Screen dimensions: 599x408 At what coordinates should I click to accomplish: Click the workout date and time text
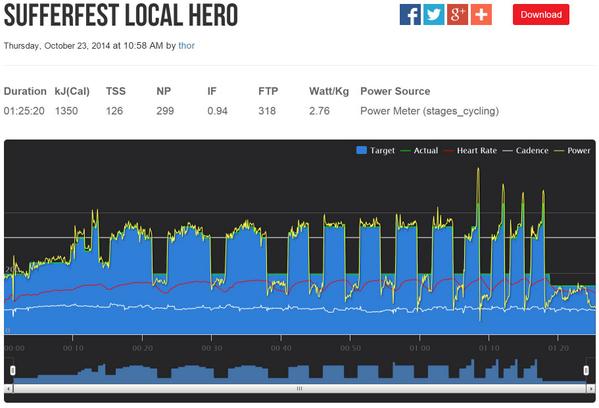pyautogui.click(x=84, y=45)
